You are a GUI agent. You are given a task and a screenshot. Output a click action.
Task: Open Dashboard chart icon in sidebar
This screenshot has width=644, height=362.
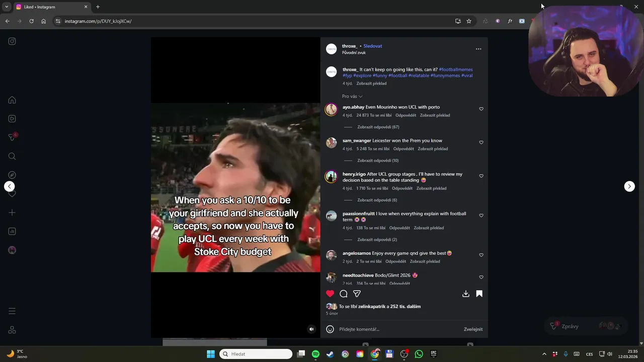click(x=12, y=231)
